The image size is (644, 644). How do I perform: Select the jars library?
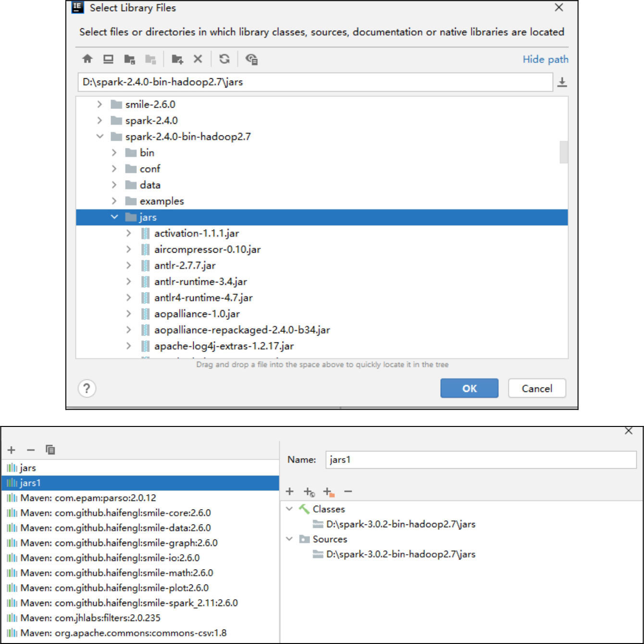coord(140,468)
